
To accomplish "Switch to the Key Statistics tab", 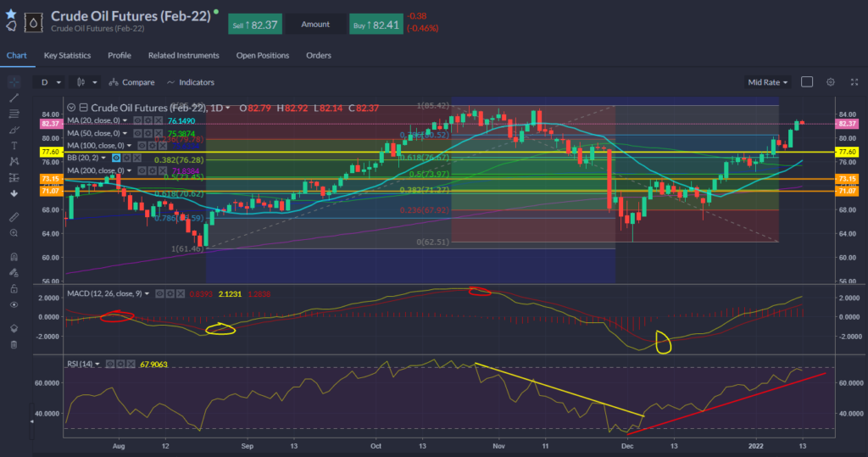I will [x=68, y=56].
